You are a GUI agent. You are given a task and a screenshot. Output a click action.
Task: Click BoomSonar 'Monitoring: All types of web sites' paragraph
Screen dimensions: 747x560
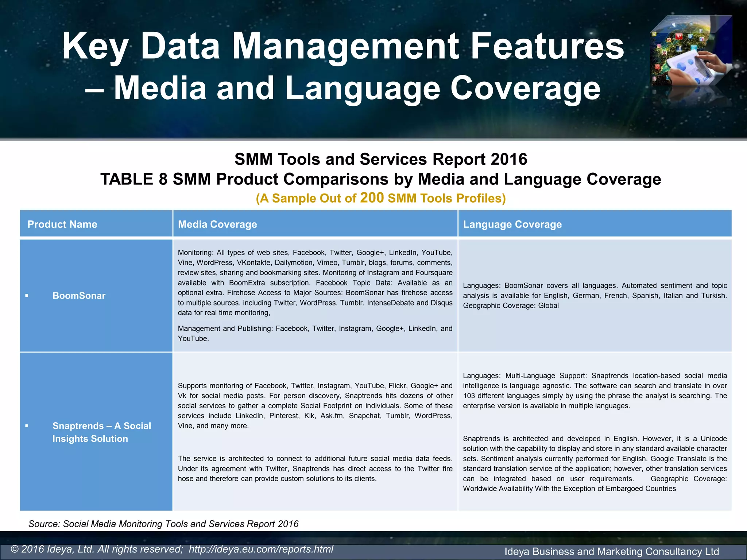[x=315, y=283]
